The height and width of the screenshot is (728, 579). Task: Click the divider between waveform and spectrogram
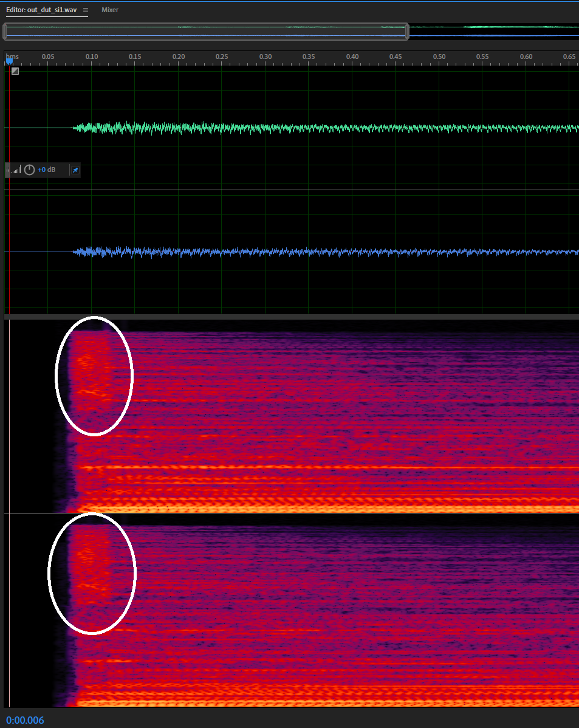[x=292, y=317]
